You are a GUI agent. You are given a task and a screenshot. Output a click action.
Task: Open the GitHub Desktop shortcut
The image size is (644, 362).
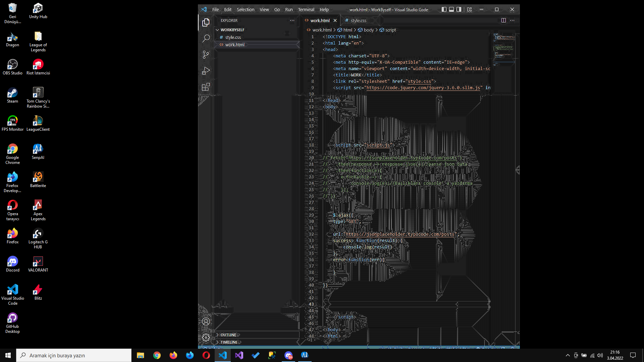[x=12, y=323]
